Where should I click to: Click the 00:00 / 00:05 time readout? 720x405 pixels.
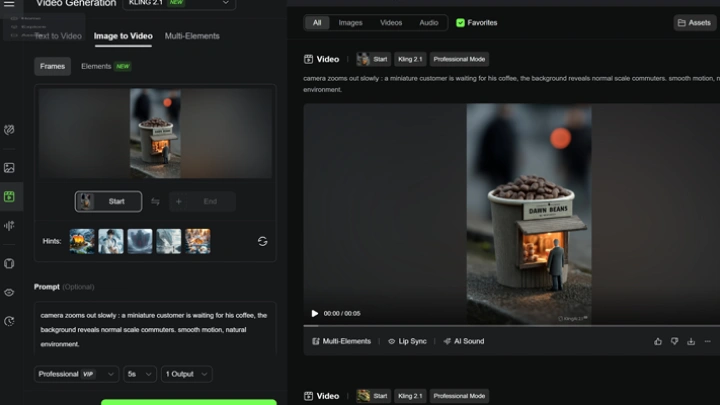point(342,314)
